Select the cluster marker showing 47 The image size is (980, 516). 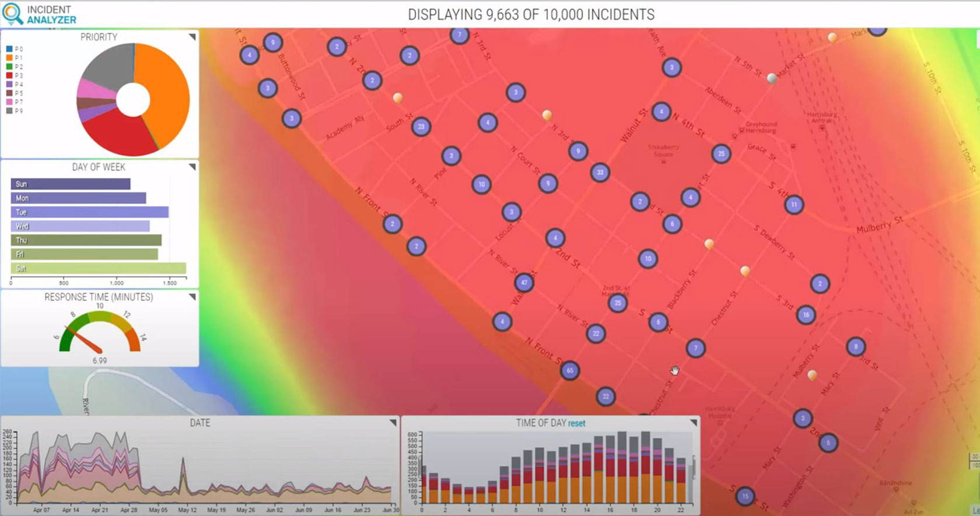(524, 283)
